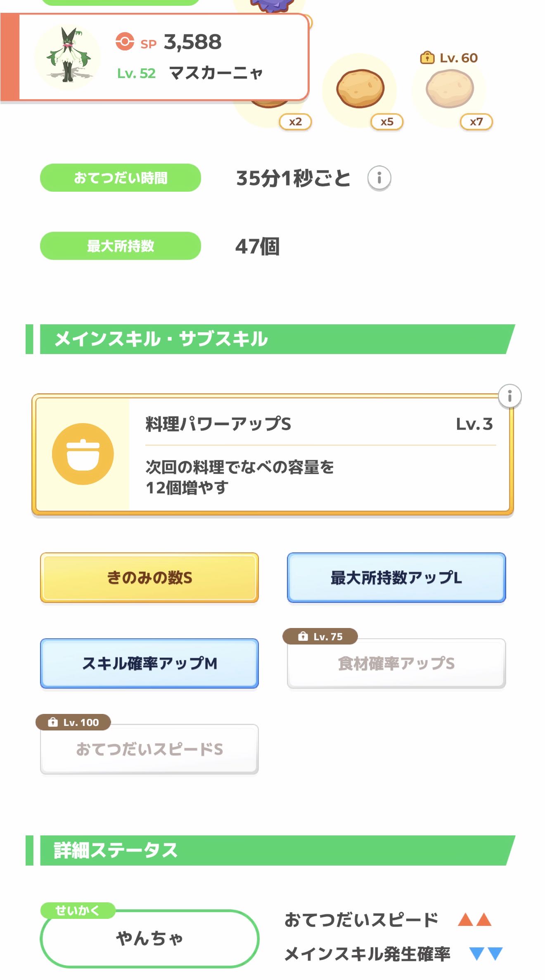
Task: Select the 最大所持数アップL sub skill
Action: pos(396,578)
